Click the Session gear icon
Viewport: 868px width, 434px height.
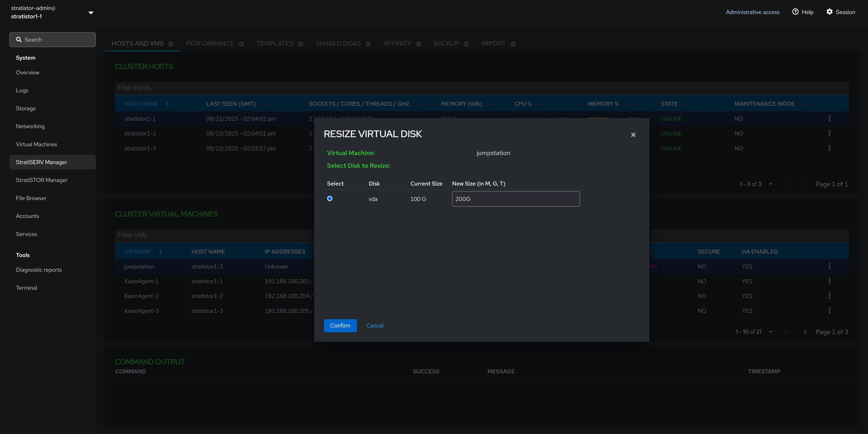tap(829, 12)
